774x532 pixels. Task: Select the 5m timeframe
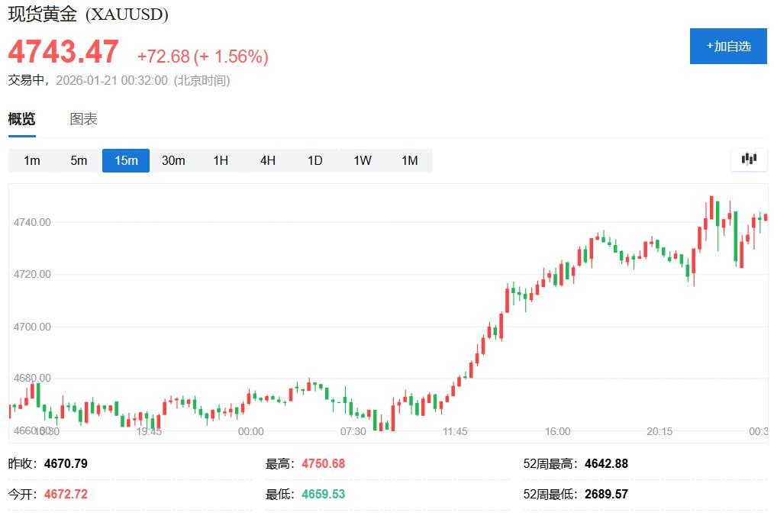point(79,160)
